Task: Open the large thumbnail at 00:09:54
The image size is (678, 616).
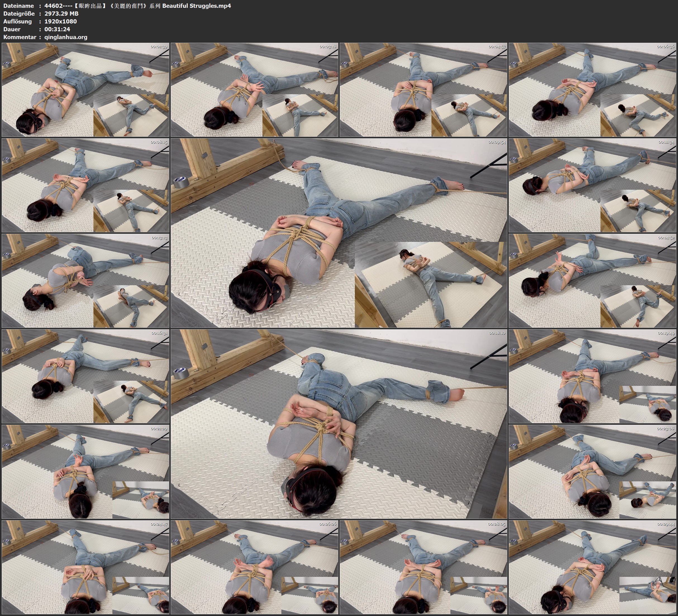Action: [339, 233]
